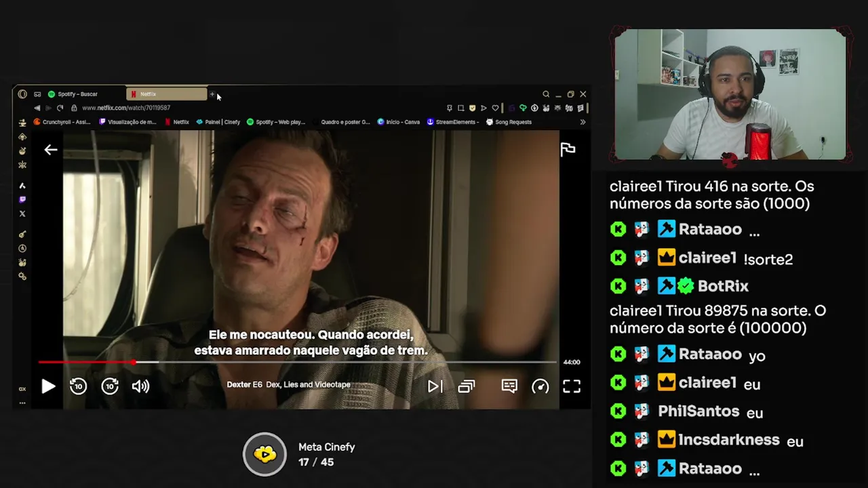Open the Crunchyroll bookmark
The height and width of the screenshot is (488, 868).
coord(62,122)
